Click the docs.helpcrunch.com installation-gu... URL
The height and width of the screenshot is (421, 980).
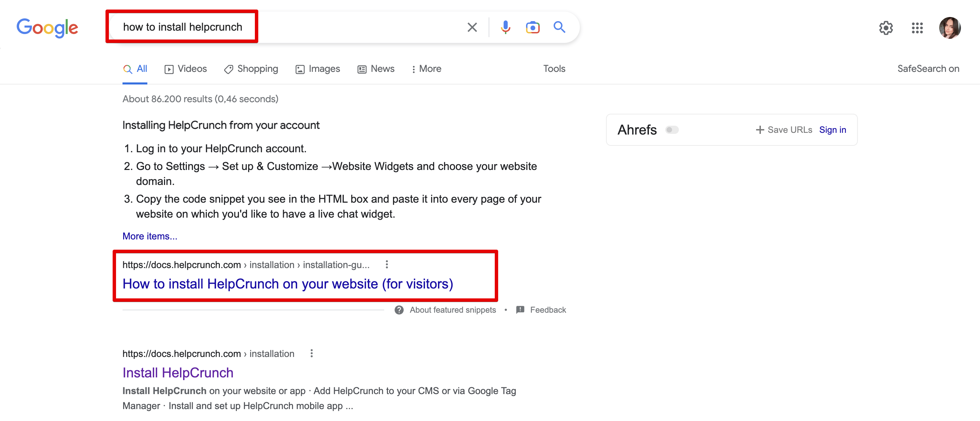click(x=246, y=265)
